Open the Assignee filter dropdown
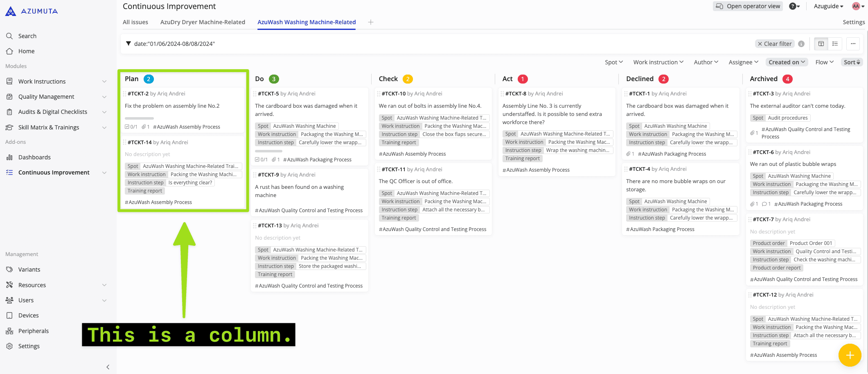Image resolution: width=868 pixels, height=374 pixels. click(x=743, y=62)
